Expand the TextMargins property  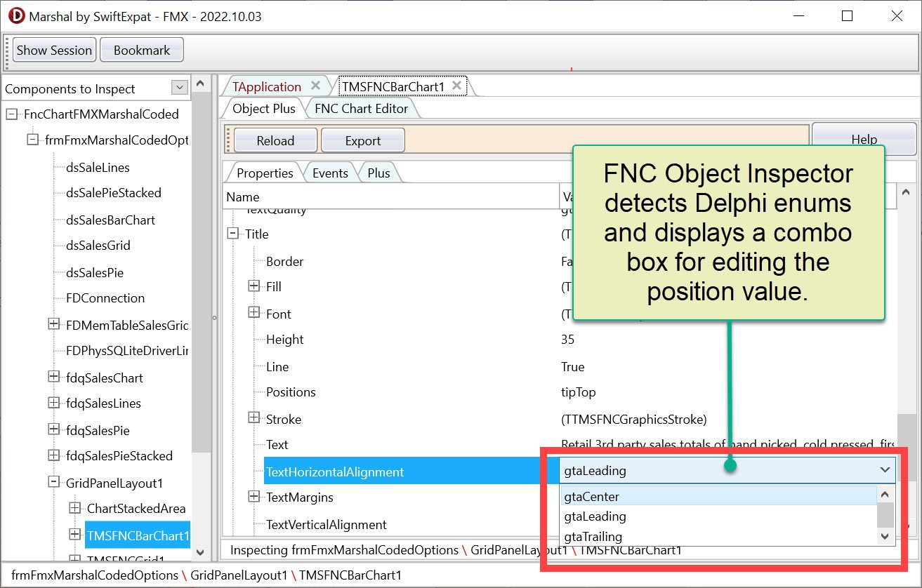254,497
